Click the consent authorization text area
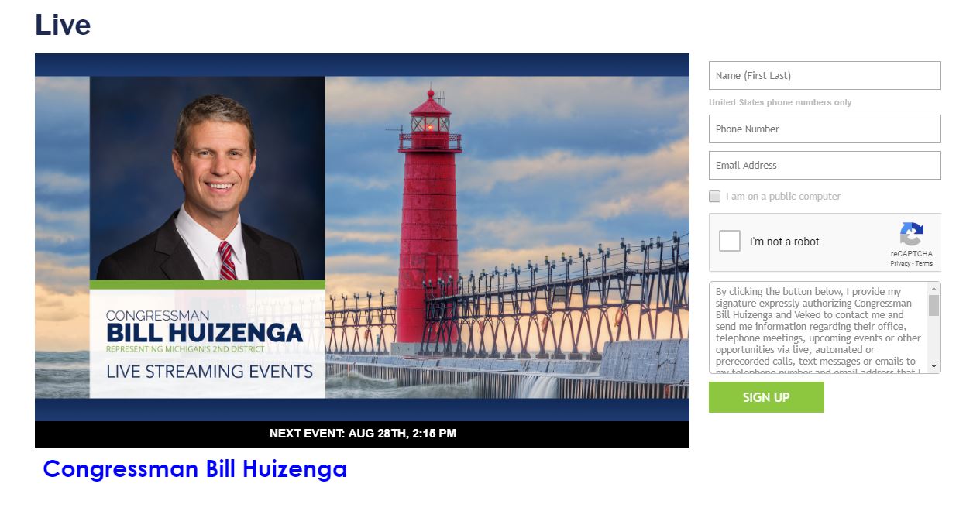This screenshot has height=518, width=980. click(818, 328)
